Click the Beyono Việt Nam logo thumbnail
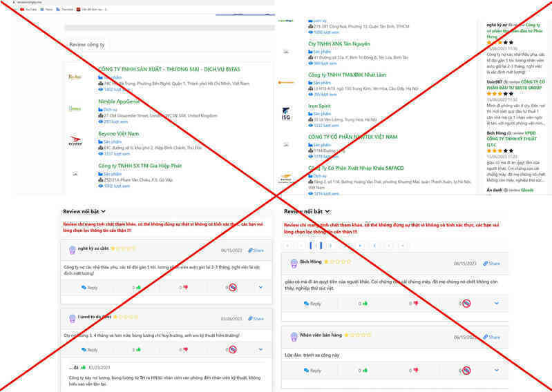 (75, 141)
